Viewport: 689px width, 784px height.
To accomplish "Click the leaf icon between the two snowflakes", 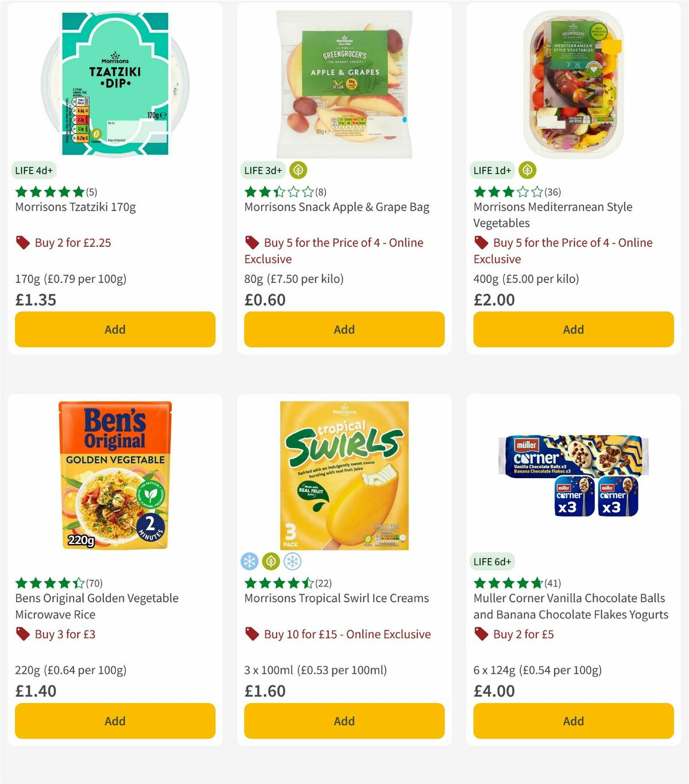I will 271,561.
